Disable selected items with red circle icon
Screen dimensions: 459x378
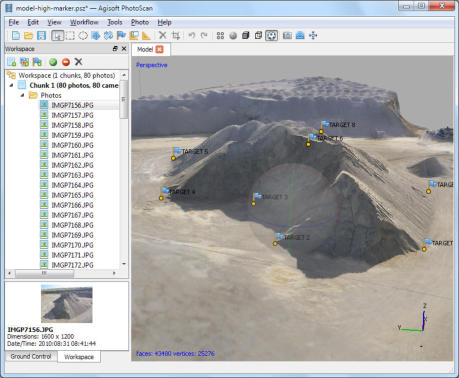point(66,62)
